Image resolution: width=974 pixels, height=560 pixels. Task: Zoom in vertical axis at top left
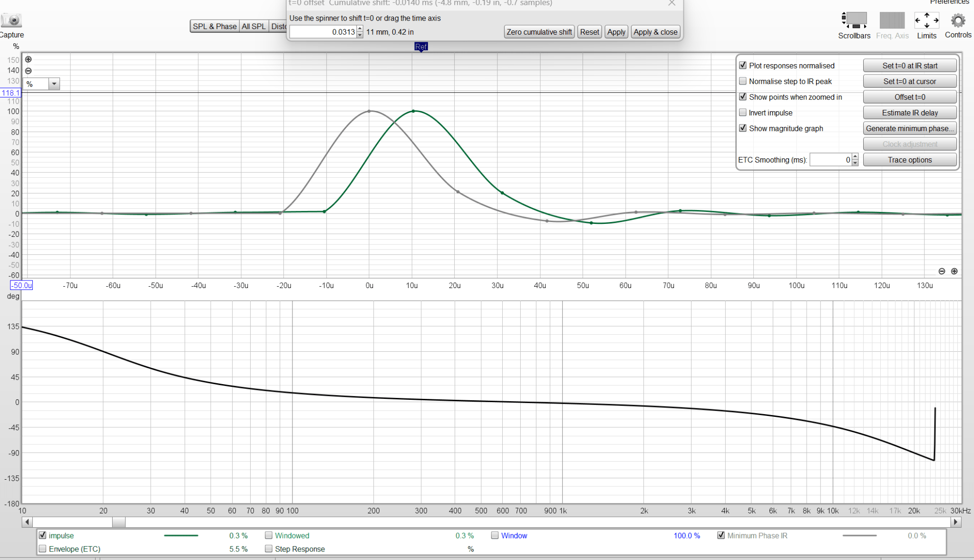pyautogui.click(x=29, y=59)
